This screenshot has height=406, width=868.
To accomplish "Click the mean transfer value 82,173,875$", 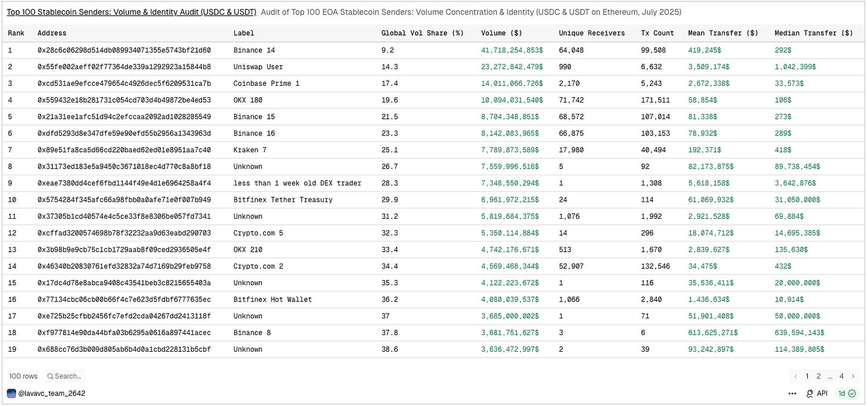I will (712, 166).
